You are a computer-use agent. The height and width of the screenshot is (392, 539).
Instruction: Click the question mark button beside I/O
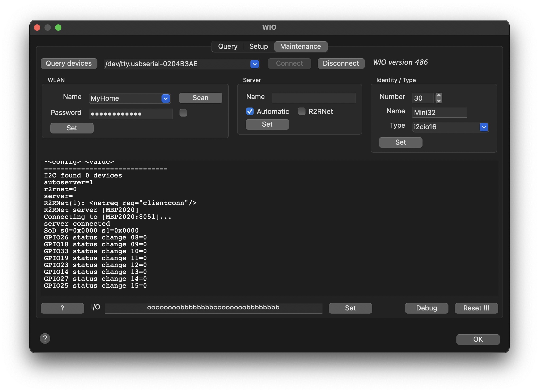pos(62,308)
